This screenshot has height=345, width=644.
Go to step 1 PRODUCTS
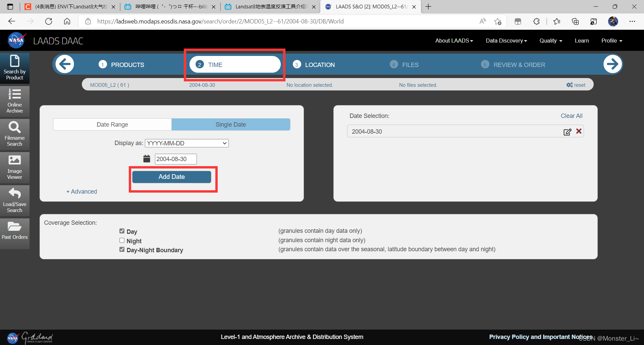pos(121,65)
